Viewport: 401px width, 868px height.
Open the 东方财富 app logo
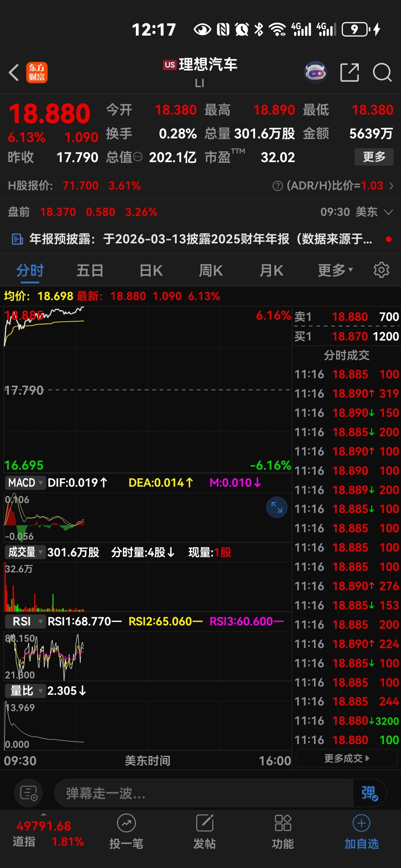pos(37,72)
